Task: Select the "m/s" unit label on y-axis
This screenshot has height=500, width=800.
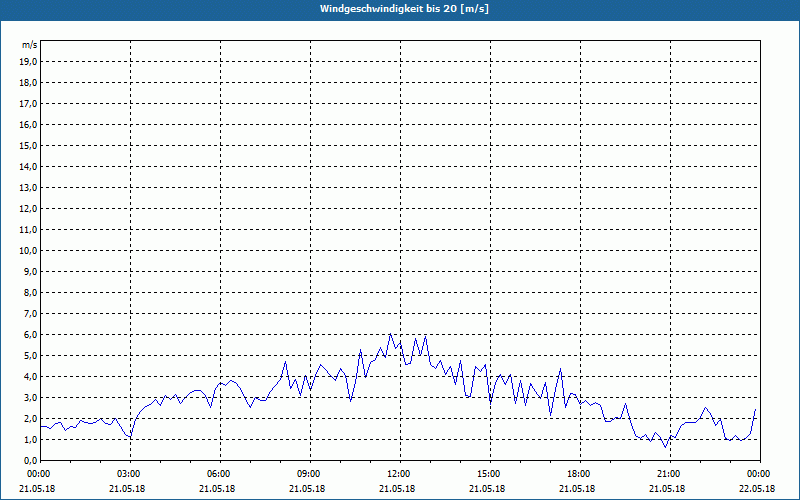Action: tap(29, 45)
